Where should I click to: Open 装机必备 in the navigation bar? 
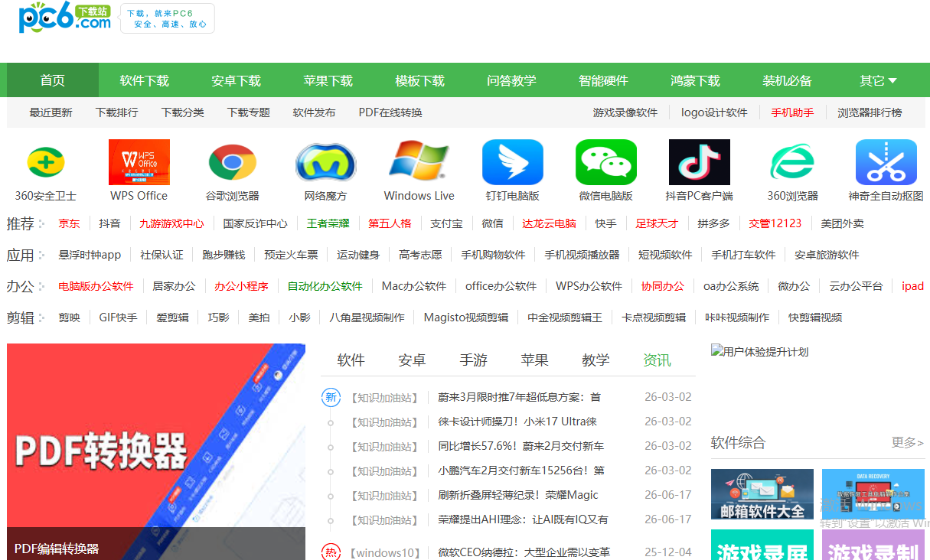[x=788, y=80]
